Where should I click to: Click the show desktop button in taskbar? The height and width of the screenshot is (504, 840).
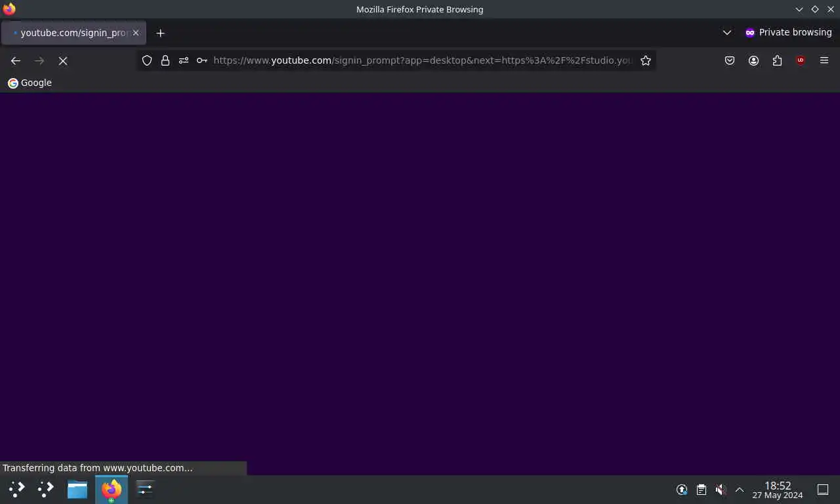[x=823, y=490]
